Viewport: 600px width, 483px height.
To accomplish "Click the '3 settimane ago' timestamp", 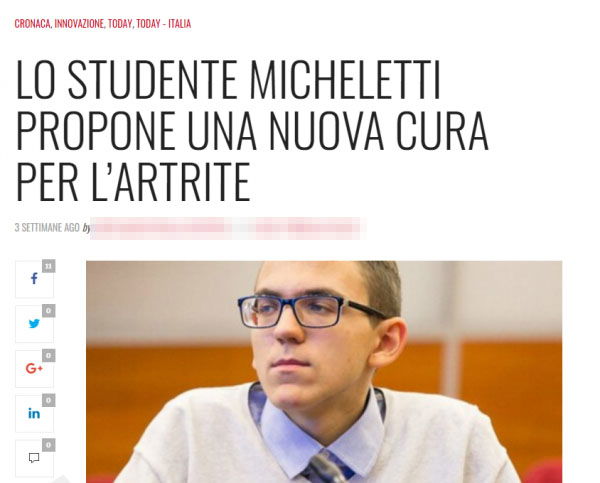I will pos(47,228).
